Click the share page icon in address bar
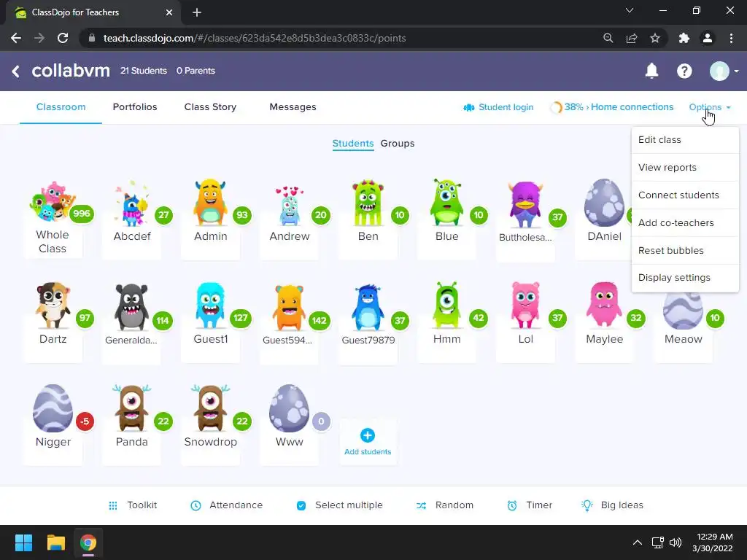The width and height of the screenshot is (747, 560). point(632,38)
